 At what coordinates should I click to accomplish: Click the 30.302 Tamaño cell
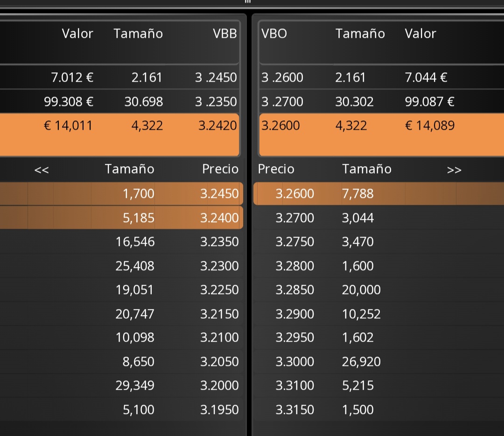pyautogui.click(x=354, y=102)
